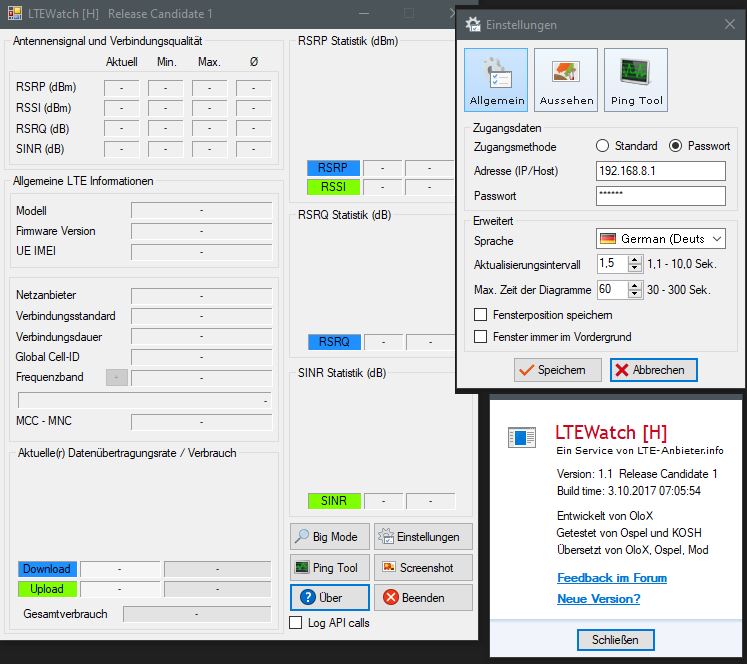
Task: Click the Max. Zeit der Diagramme number field
Action: pyautogui.click(x=613, y=290)
